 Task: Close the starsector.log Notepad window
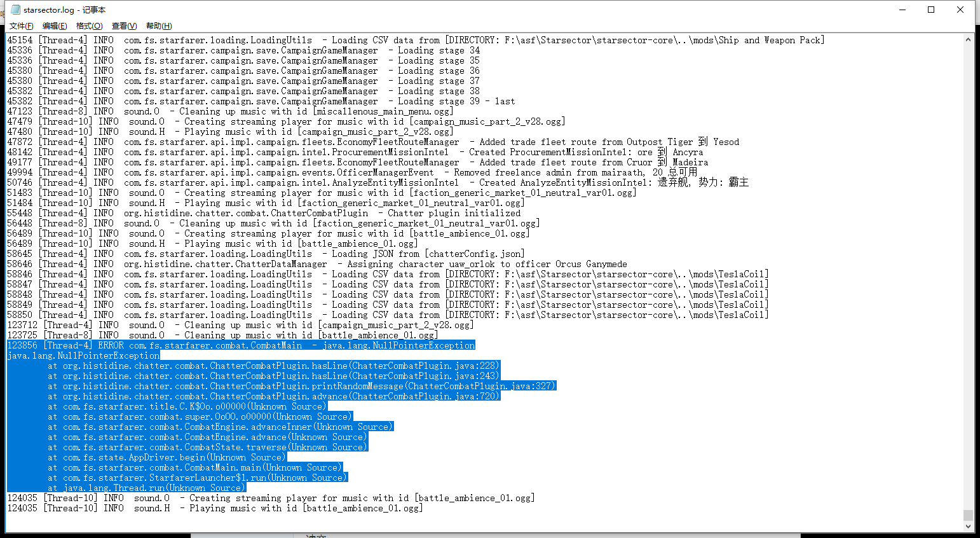[960, 10]
